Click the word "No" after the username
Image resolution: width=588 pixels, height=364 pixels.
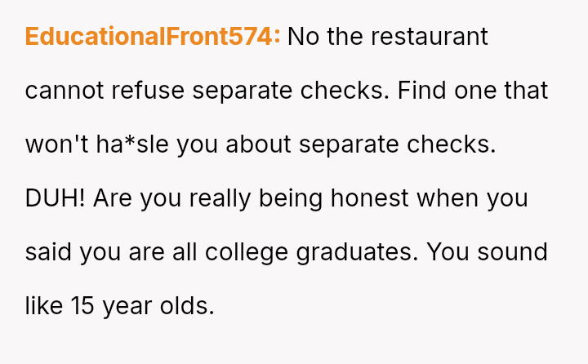click(302, 37)
